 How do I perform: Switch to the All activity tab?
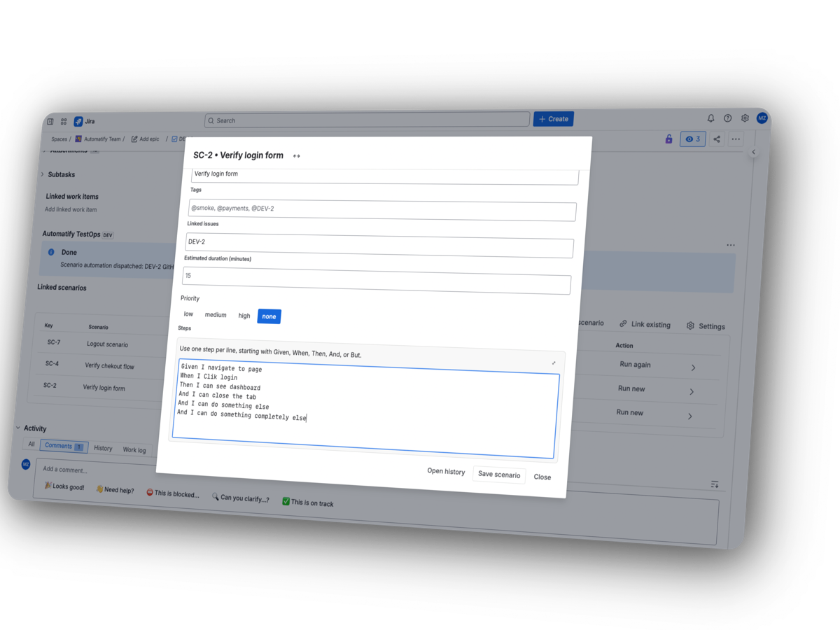pos(31,444)
